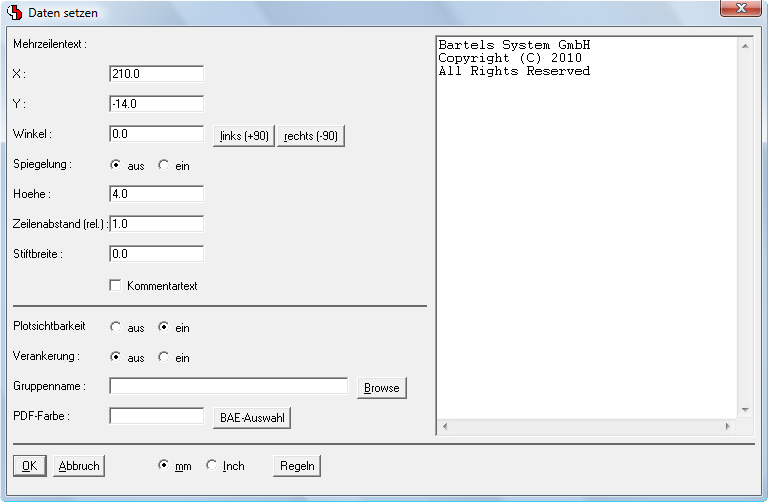Image resolution: width=768 pixels, height=502 pixels.
Task: Click the horizontal scrollbar right arrow
Action: coord(727,426)
